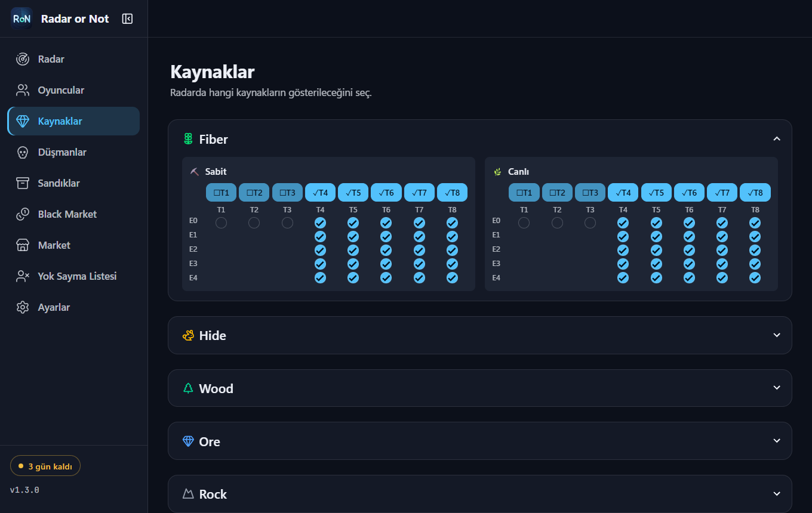812x513 pixels.
Task: Click the "Radar or Not" title
Action: pos(75,18)
